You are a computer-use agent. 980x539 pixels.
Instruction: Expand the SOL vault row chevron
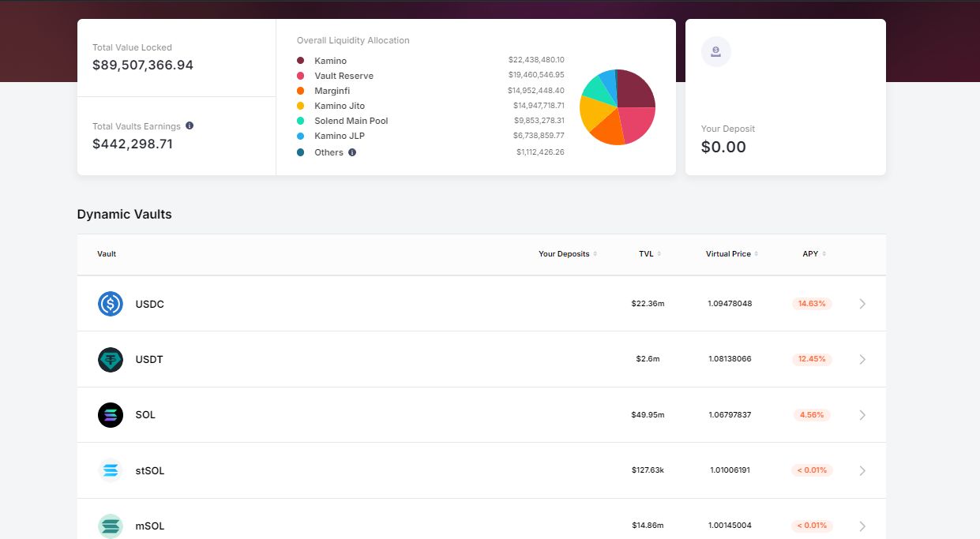click(x=862, y=415)
